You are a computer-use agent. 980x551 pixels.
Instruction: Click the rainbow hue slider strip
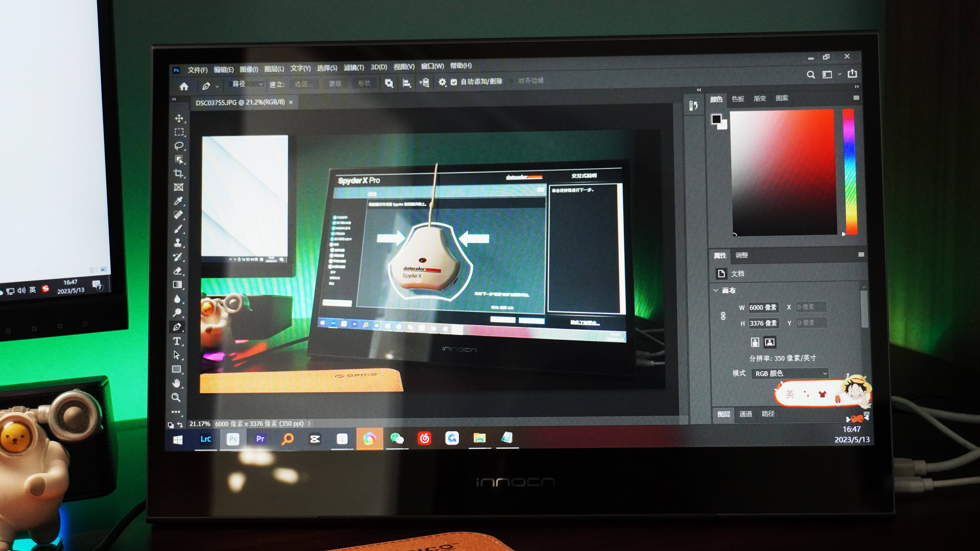pos(850,171)
